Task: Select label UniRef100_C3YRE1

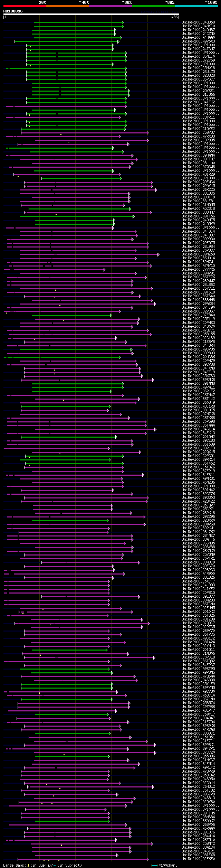Action: coord(198,118)
